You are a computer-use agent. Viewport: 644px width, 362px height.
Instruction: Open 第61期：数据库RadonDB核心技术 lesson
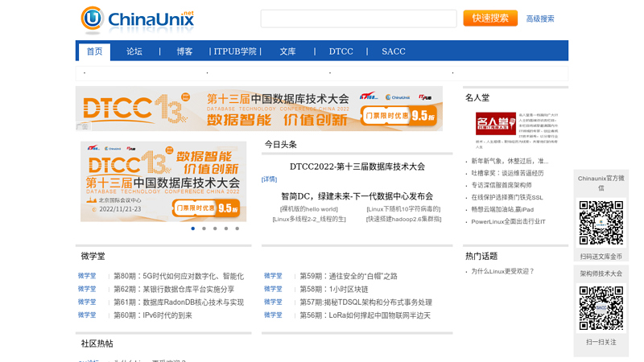[x=179, y=302]
